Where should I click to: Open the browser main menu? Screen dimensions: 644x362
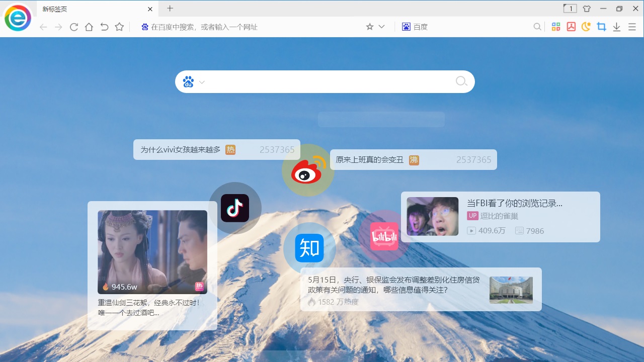632,27
